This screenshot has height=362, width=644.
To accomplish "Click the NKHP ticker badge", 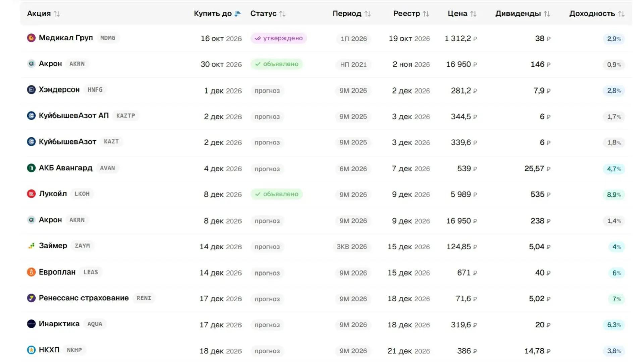I will click(x=74, y=350).
